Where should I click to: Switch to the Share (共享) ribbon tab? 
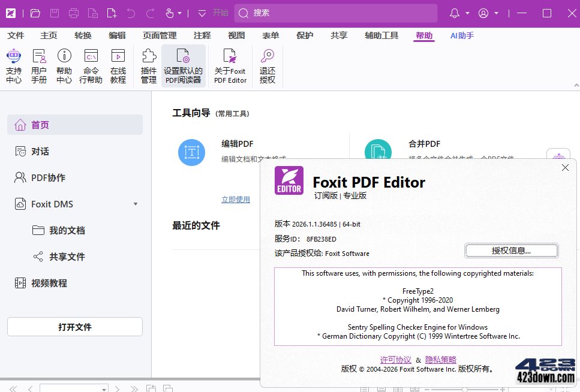point(339,35)
